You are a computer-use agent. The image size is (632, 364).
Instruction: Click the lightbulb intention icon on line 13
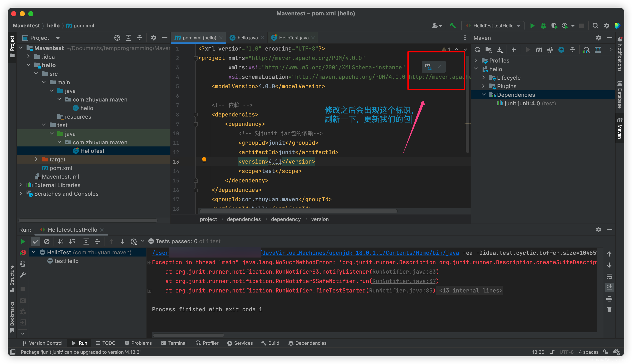(x=204, y=160)
